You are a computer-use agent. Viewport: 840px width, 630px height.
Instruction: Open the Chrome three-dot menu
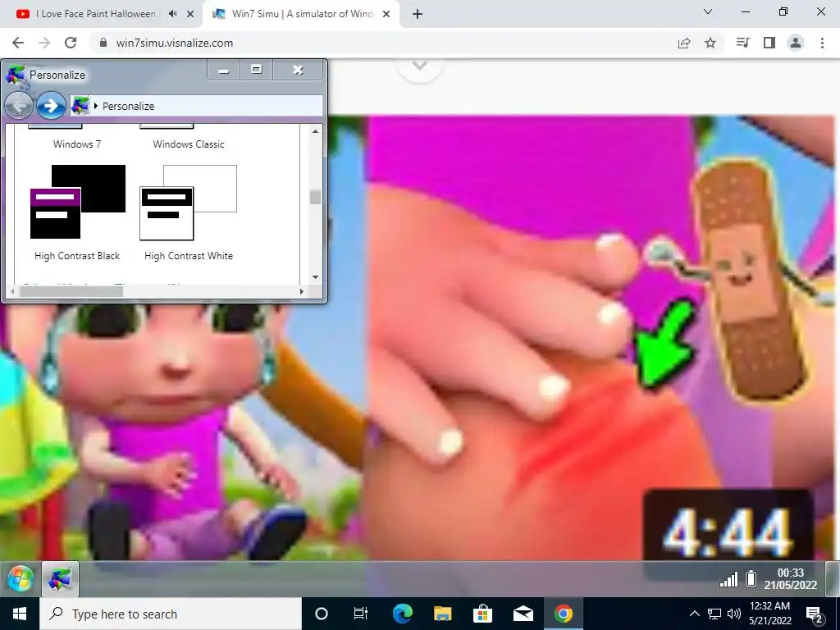[822, 43]
